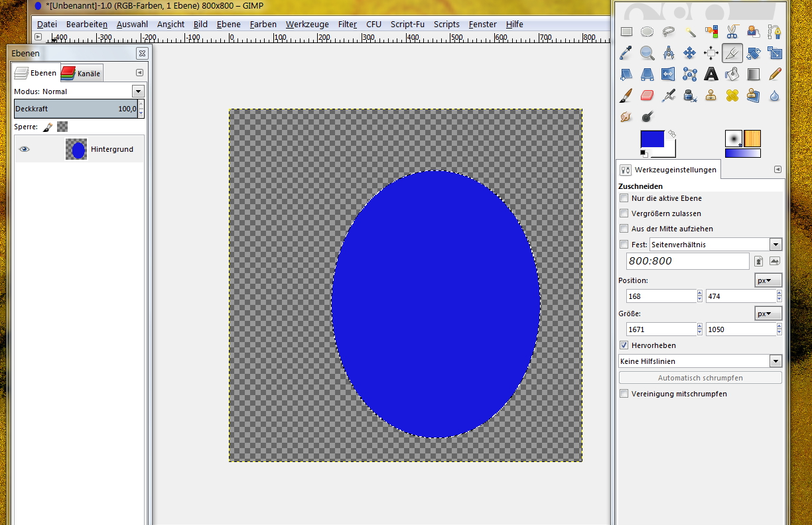Select the Scissors Select tool
This screenshot has height=525, width=812.
(732, 31)
